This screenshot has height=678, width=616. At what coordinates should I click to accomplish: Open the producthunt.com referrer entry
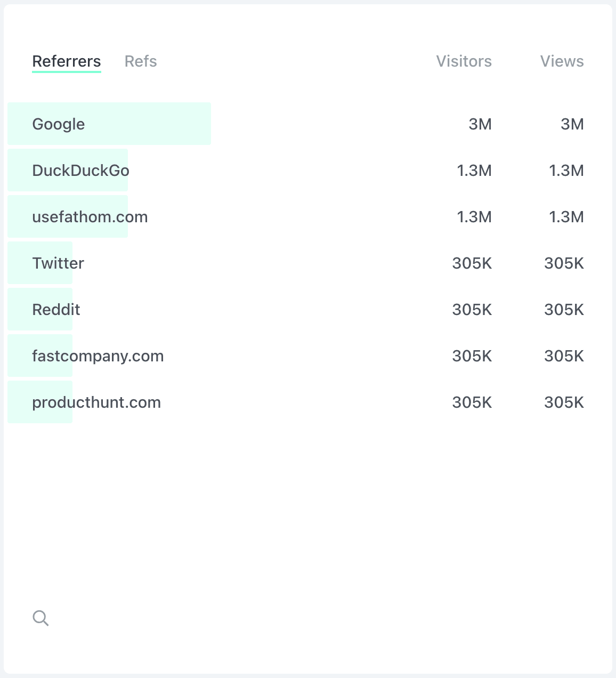pyautogui.click(x=97, y=402)
